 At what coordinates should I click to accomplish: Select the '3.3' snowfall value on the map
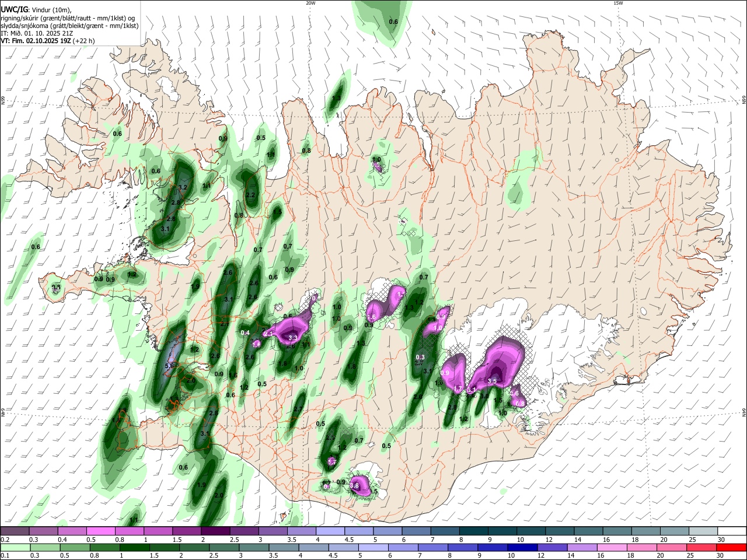tap(293, 338)
